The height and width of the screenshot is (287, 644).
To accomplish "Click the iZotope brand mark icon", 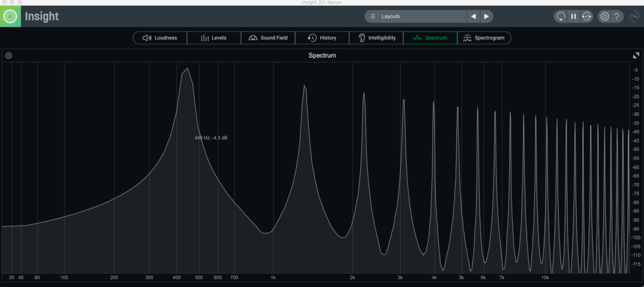I will pyautogui.click(x=634, y=17).
